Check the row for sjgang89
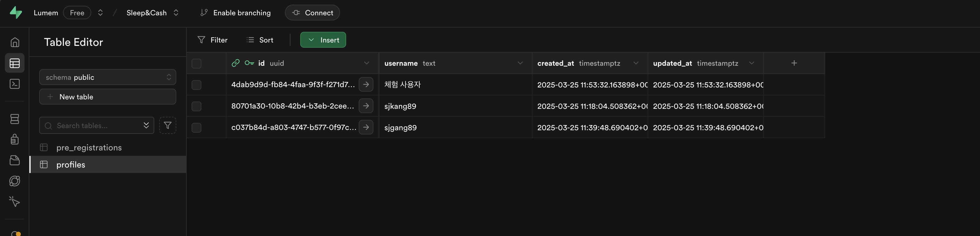980x236 pixels. (196, 128)
